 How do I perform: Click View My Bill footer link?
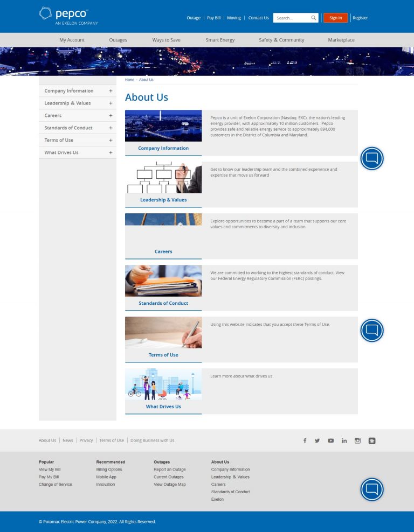[x=50, y=470]
